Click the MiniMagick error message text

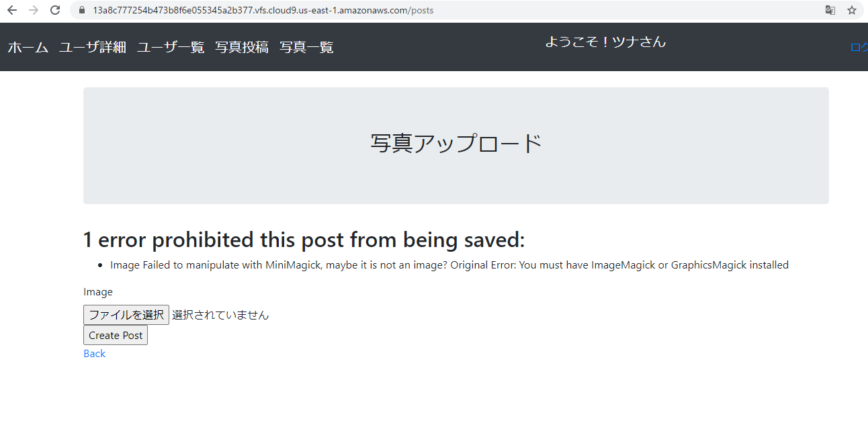[449, 264]
